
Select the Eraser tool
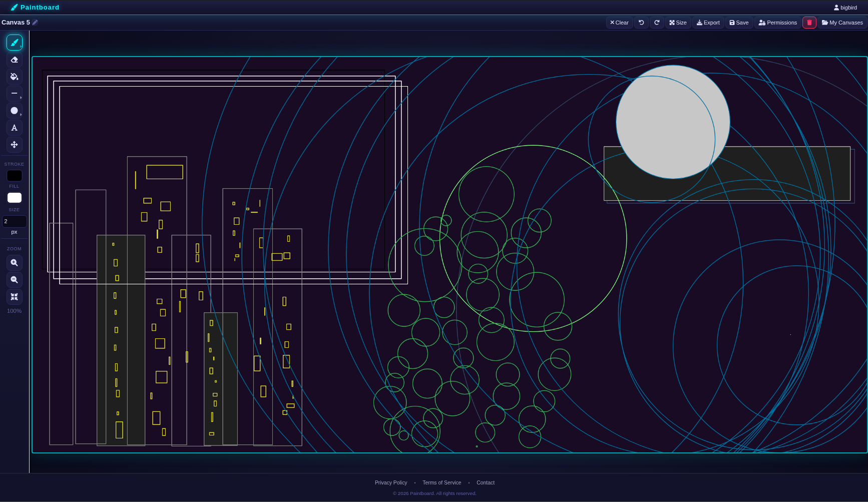point(14,60)
